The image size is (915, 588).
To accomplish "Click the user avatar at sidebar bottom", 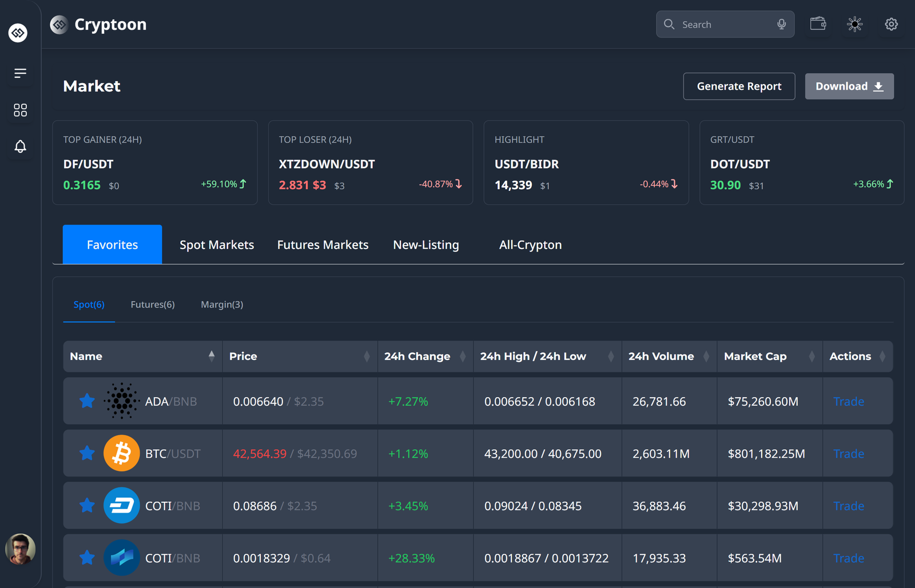I will [21, 549].
